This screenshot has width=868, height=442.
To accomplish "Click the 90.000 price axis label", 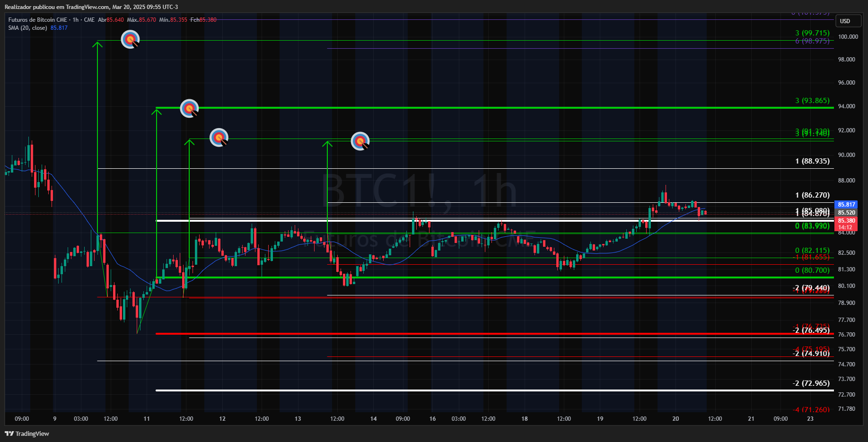I will [x=846, y=155].
